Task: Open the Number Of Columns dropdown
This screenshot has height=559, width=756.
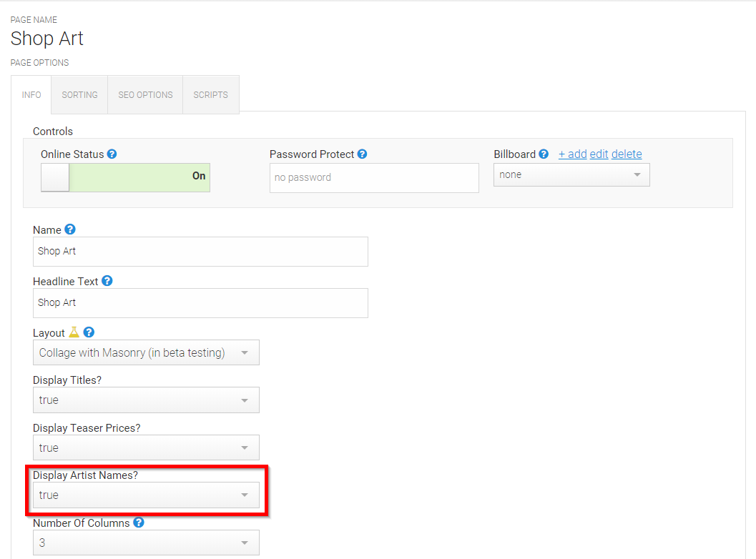Action: pyautogui.click(x=146, y=543)
